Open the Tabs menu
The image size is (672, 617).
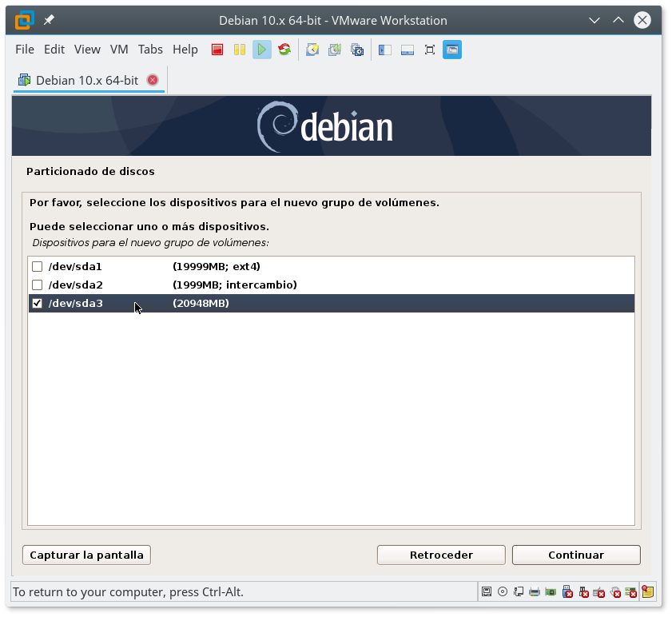coord(150,50)
